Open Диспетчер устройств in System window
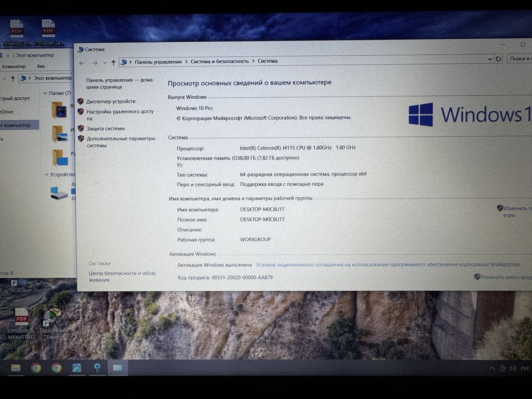The height and width of the screenshot is (399, 532). click(x=111, y=101)
